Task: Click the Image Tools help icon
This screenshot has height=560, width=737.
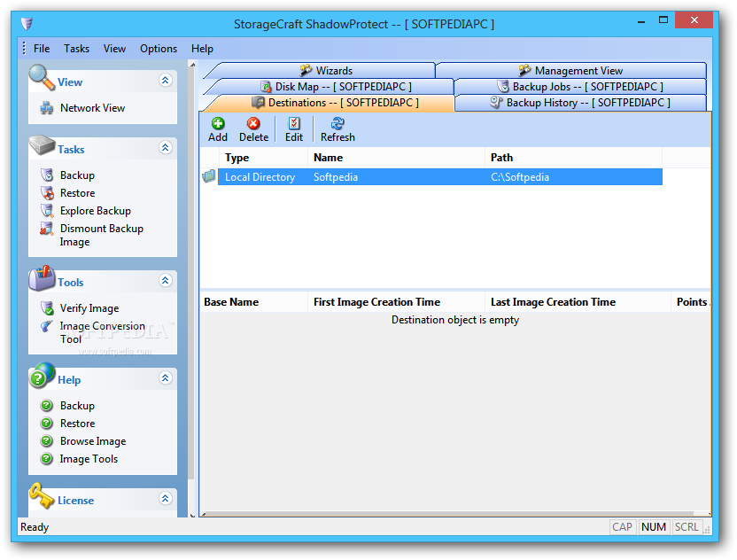Action: [47, 458]
